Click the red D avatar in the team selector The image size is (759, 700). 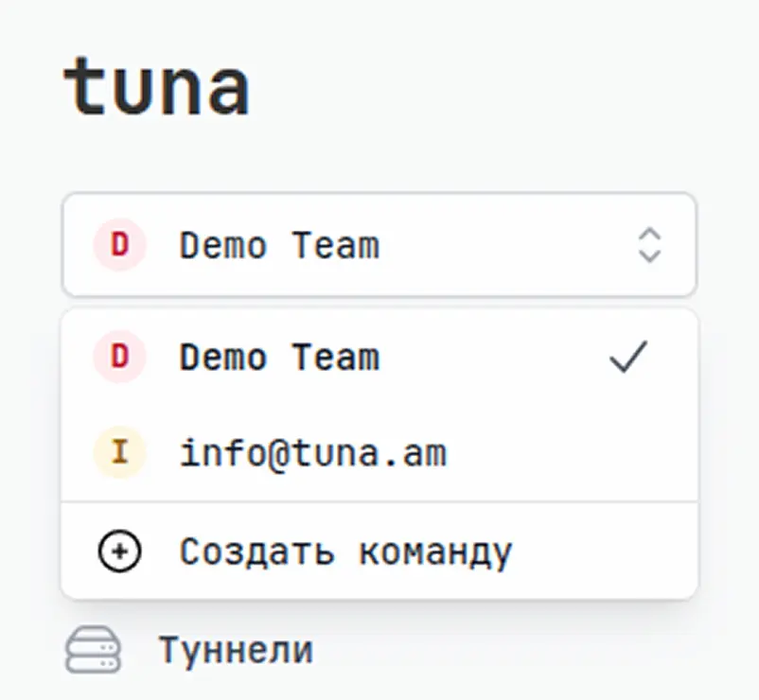(x=117, y=245)
